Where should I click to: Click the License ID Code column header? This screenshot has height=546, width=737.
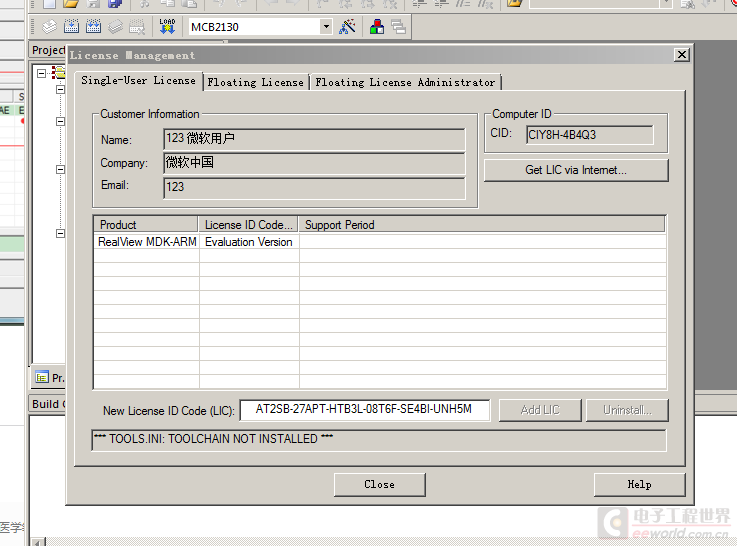coord(249,225)
